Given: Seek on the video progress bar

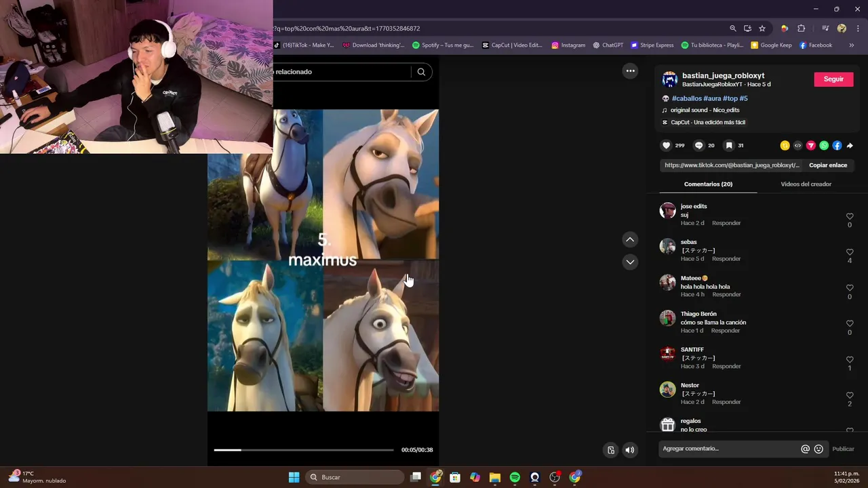Looking at the screenshot, I should (303, 450).
